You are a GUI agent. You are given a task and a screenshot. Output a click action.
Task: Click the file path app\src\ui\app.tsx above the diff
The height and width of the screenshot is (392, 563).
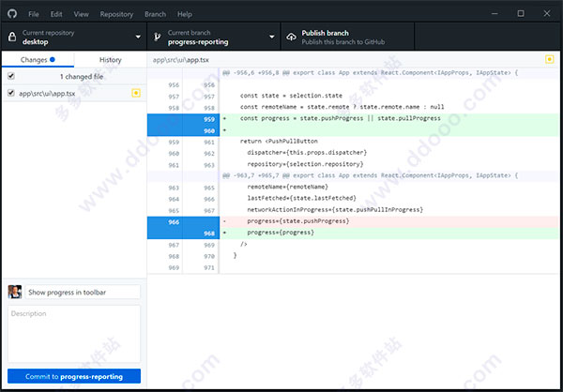180,60
